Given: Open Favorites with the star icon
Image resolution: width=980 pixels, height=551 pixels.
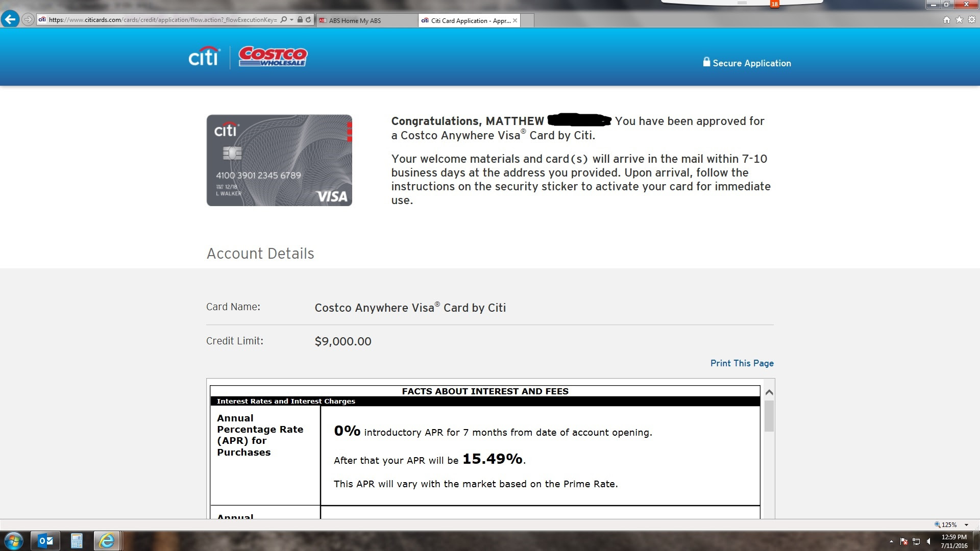Looking at the screenshot, I should coord(959,20).
